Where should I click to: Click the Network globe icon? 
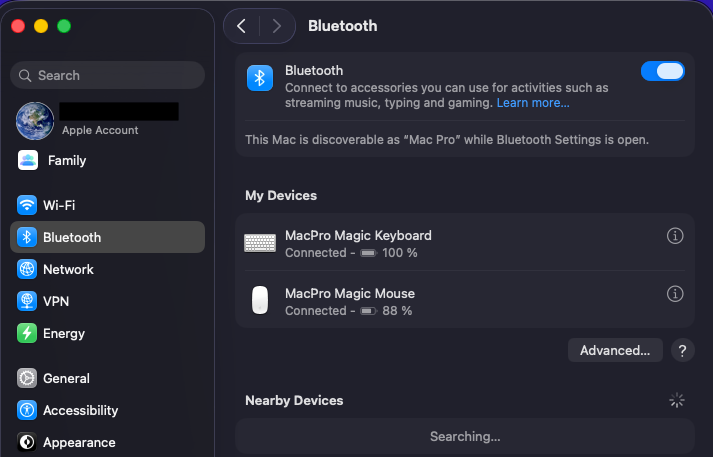[x=27, y=269]
